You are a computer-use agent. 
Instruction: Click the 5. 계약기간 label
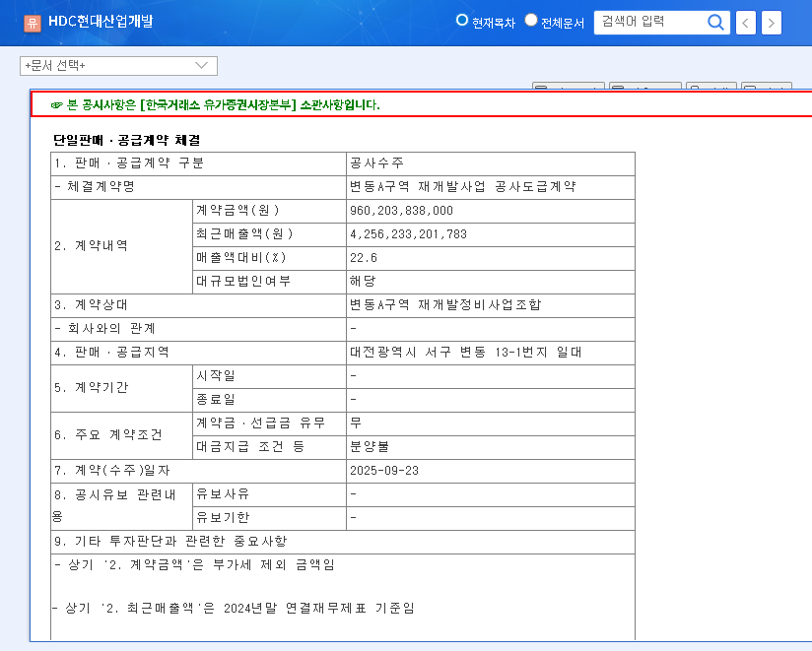[x=91, y=388]
